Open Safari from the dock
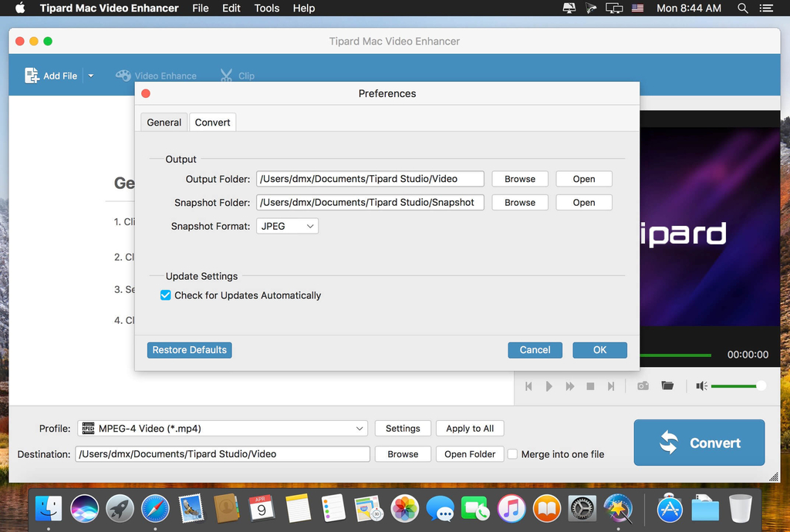 pos(155,509)
